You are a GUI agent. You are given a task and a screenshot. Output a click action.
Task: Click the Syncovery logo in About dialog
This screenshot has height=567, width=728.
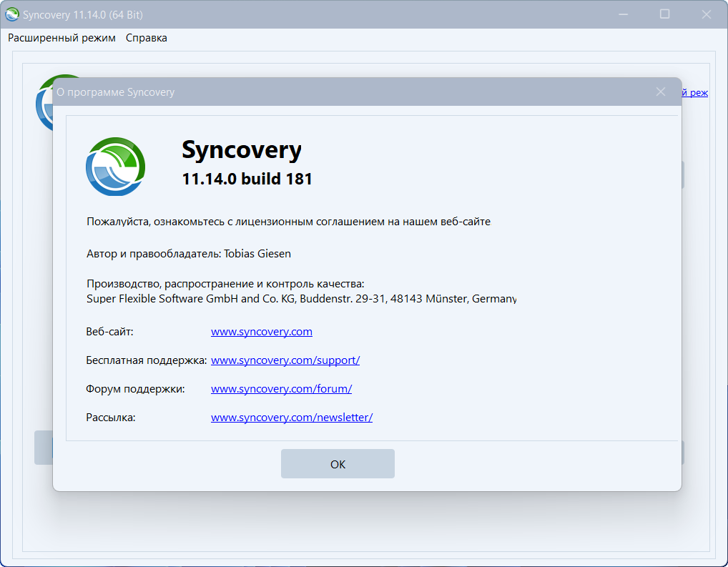[116, 167]
